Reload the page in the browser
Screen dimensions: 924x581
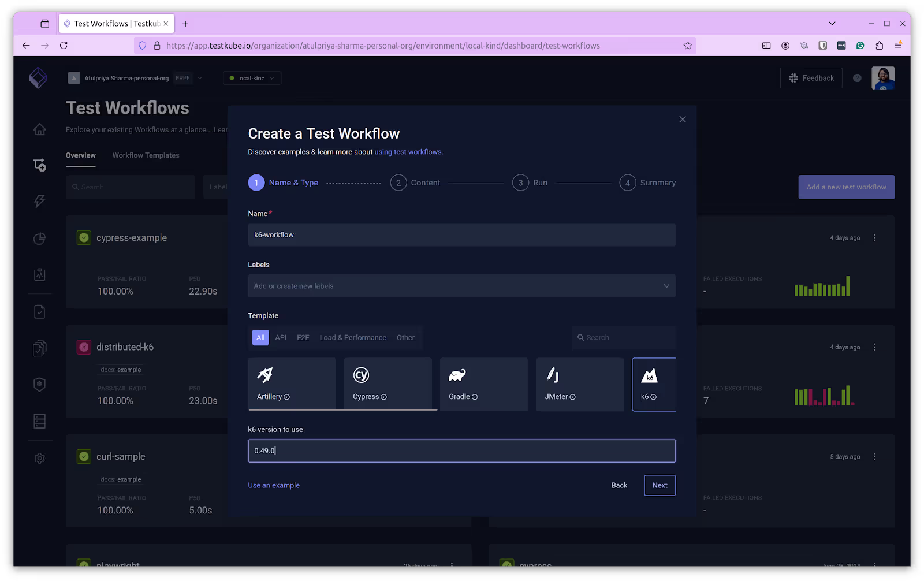[x=64, y=46]
